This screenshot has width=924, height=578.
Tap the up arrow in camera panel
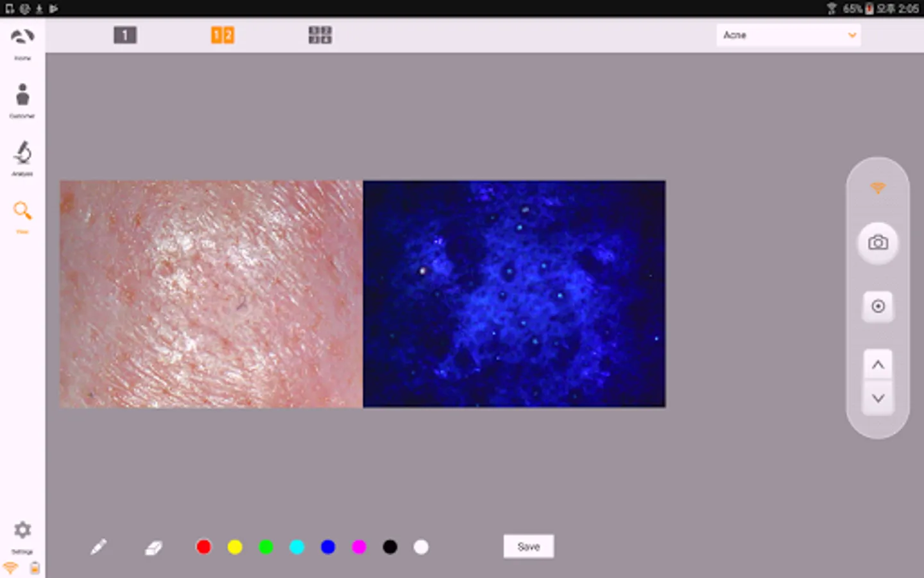[878, 365]
